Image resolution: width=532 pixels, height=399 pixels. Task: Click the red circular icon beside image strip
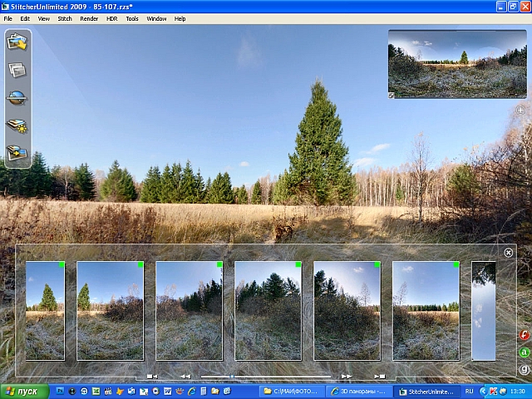525,335
